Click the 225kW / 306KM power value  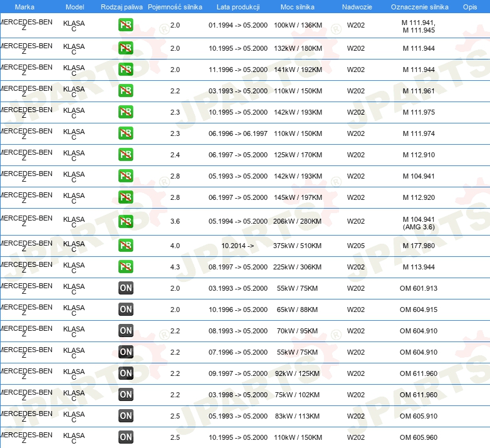coord(297,267)
